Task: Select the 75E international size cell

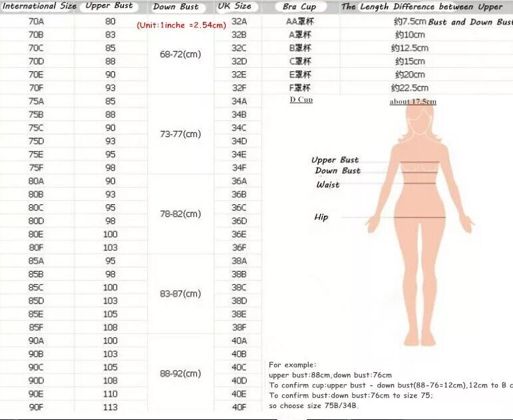Action: coord(36,154)
